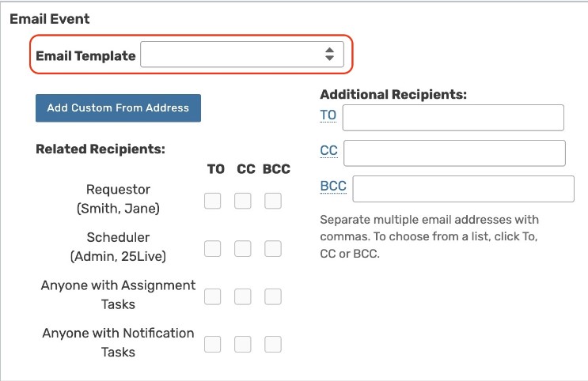Click Add Custom From Address button

(x=118, y=108)
